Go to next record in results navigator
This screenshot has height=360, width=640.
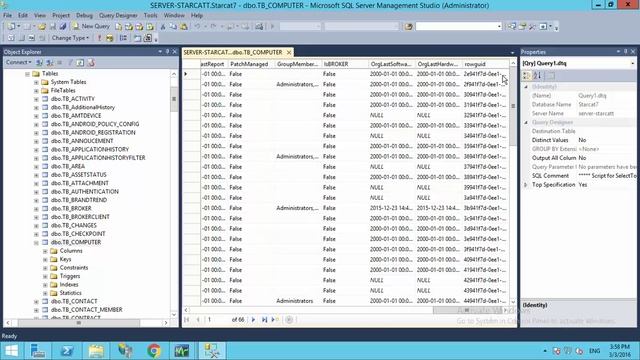point(253,320)
